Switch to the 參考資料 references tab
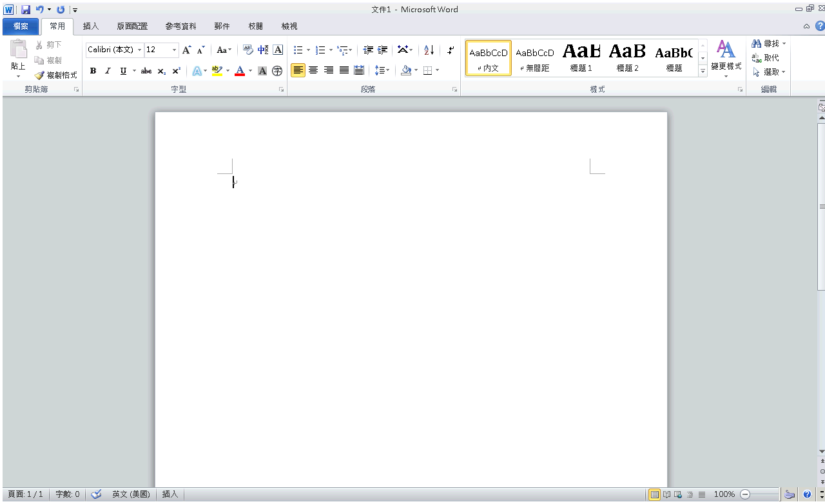825x504 pixels. click(180, 26)
